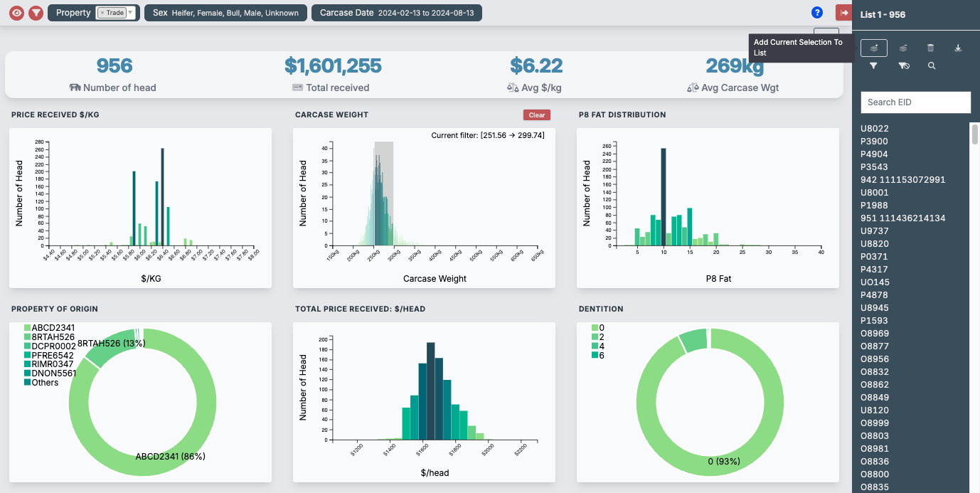Remove the Trade tag from Property filter
The height and width of the screenshot is (493, 980).
click(x=102, y=13)
